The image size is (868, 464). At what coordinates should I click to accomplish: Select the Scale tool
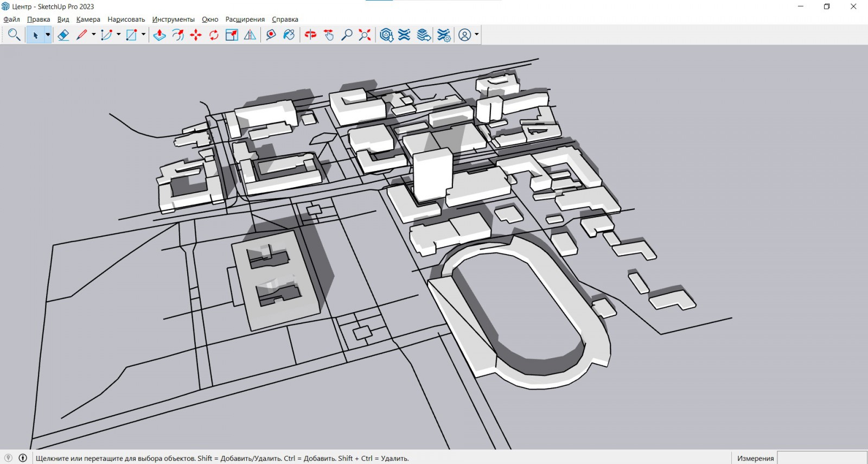tap(232, 35)
